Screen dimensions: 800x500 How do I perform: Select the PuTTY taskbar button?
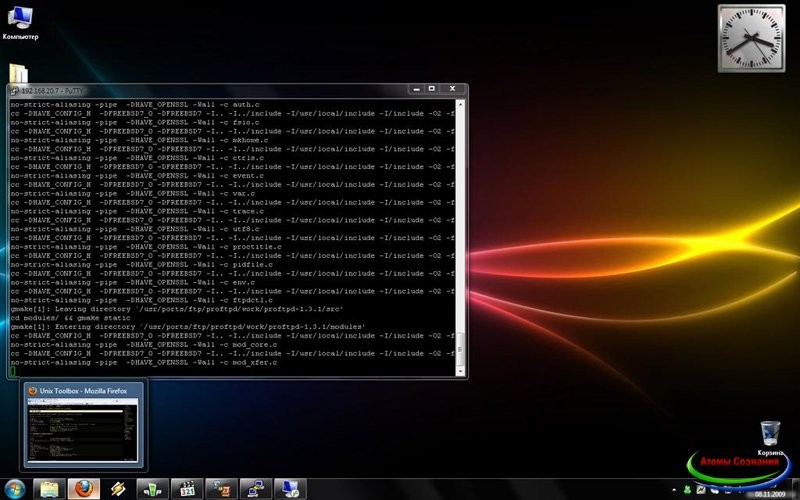coord(254,489)
